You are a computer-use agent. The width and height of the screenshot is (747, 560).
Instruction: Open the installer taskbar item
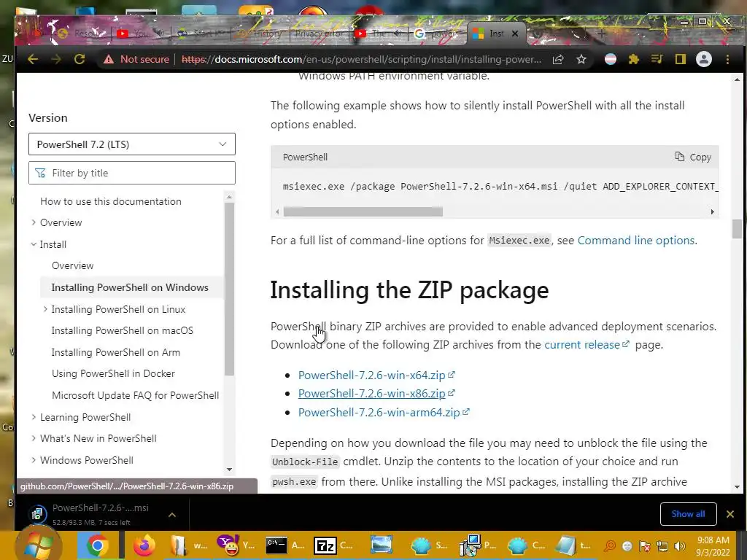click(478, 545)
